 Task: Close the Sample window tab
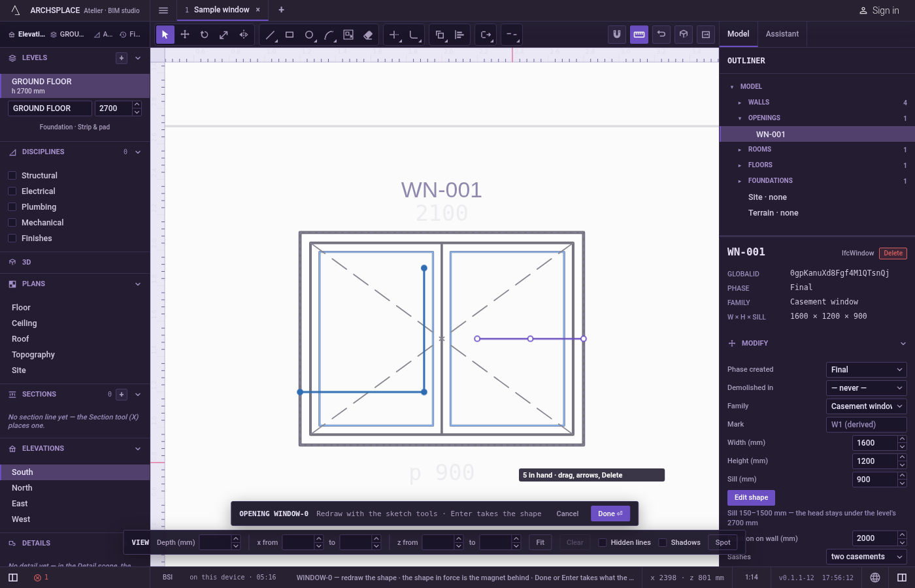(x=258, y=10)
